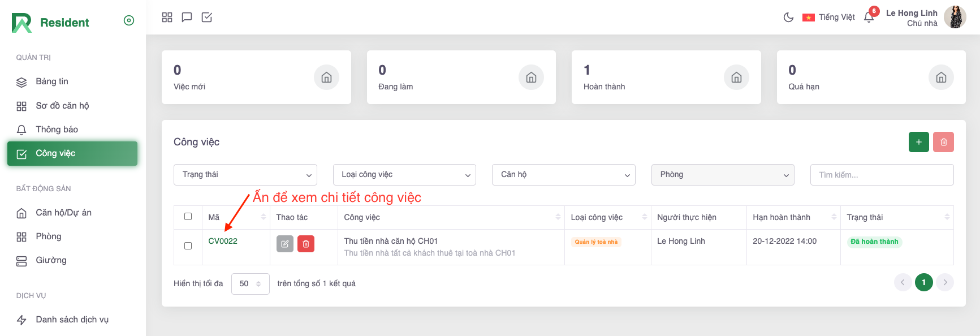Click the sidebar collapse circle icon

click(x=129, y=21)
